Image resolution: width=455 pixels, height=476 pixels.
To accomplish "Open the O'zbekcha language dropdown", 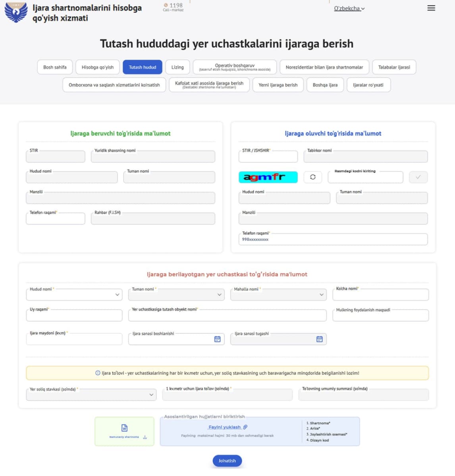I will tap(349, 8).
